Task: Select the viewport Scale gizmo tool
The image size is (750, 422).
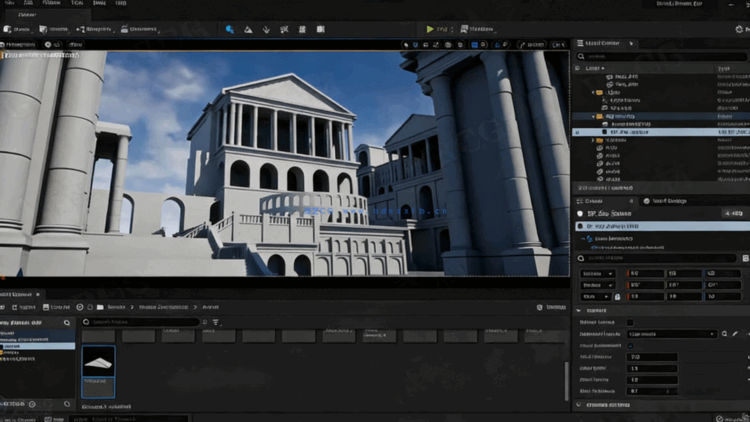Action: [436, 44]
